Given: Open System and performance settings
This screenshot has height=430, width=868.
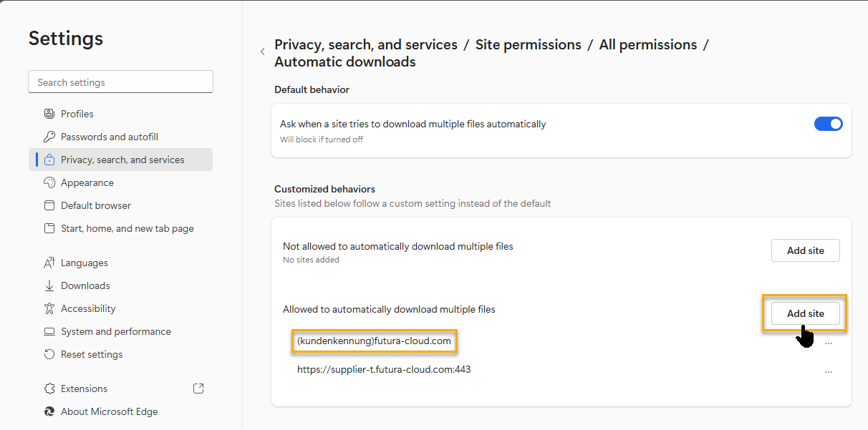Looking at the screenshot, I should point(115,331).
